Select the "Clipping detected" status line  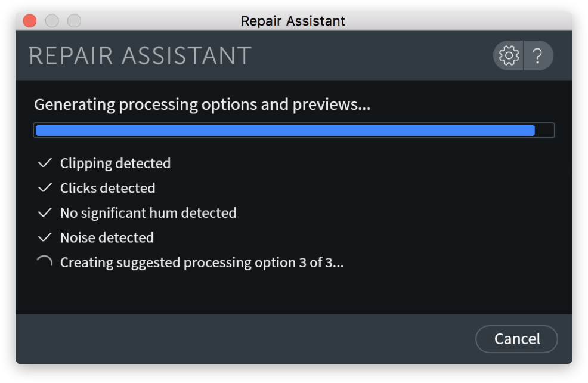(x=115, y=163)
